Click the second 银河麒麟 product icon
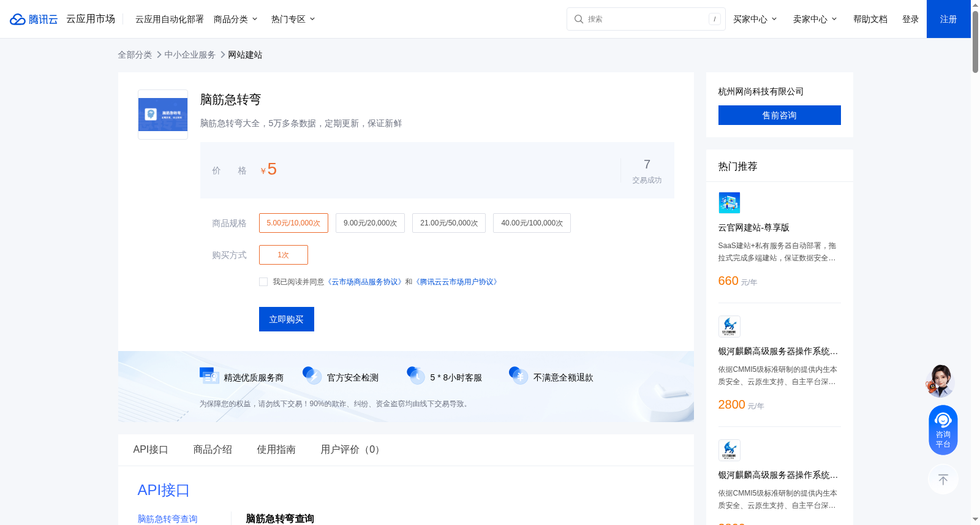The width and height of the screenshot is (980, 525). coord(729,450)
